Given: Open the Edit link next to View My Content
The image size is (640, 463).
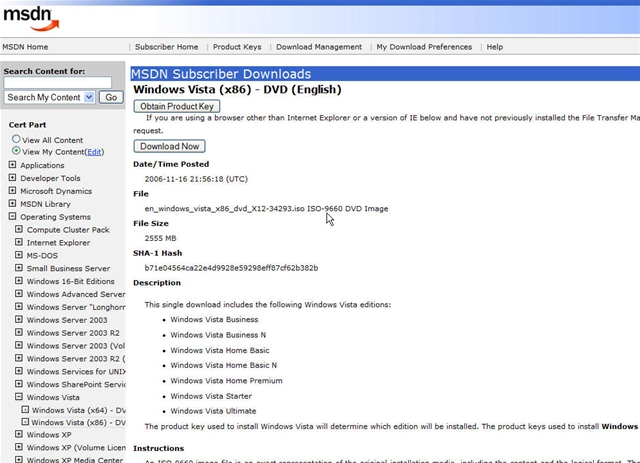Looking at the screenshot, I should (94, 152).
